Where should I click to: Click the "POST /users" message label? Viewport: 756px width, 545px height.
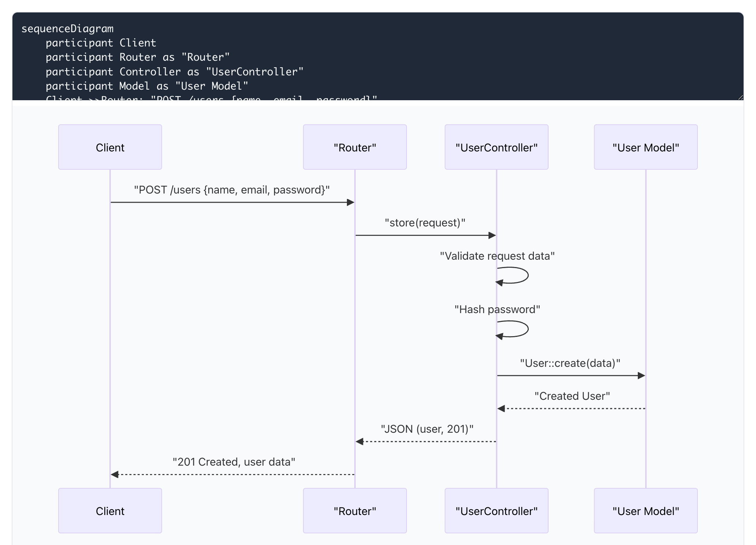pyautogui.click(x=232, y=190)
